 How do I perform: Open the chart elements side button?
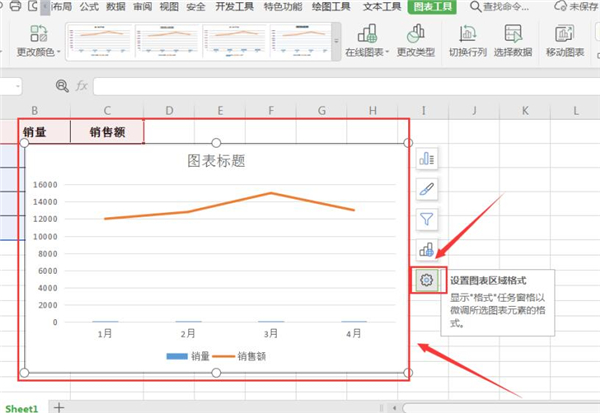pyautogui.click(x=427, y=158)
